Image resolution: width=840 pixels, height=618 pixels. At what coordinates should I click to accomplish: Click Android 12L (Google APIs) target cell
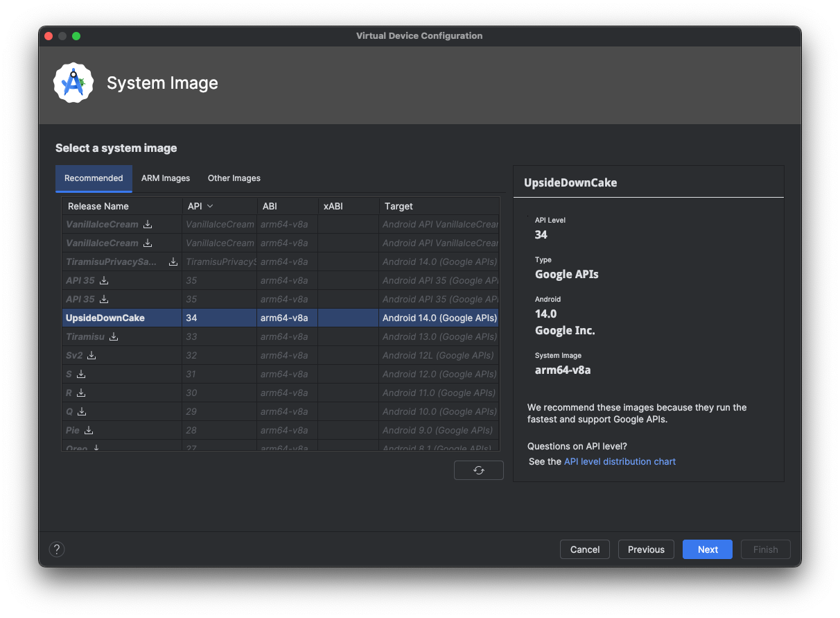[x=438, y=355]
